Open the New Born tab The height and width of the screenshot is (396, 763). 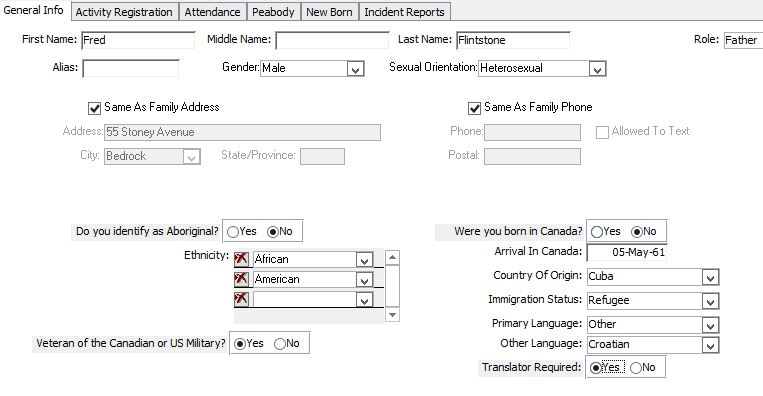pyautogui.click(x=329, y=12)
